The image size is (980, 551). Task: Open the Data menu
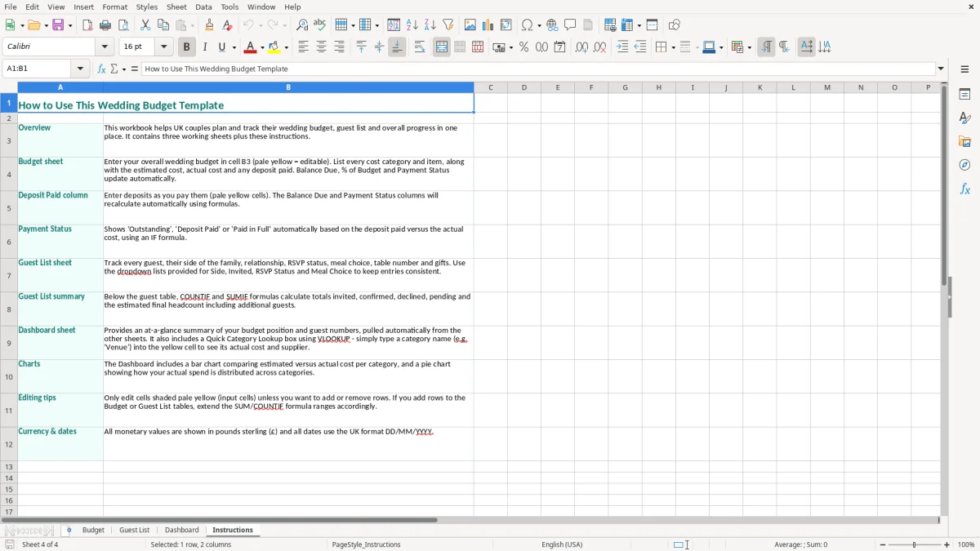[x=203, y=7]
